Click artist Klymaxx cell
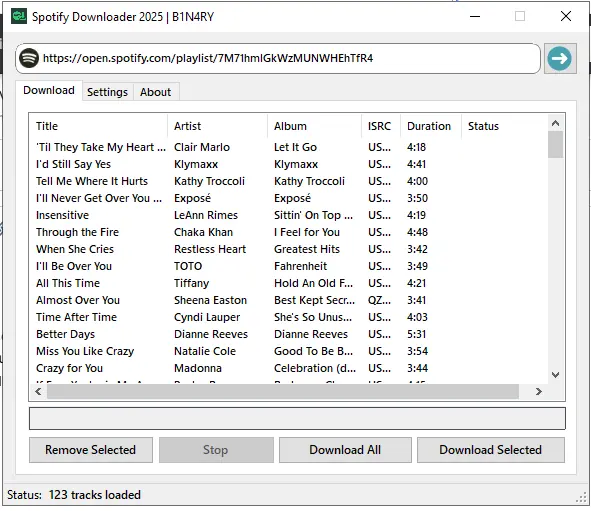Screen dimensions: 591x511 pos(196,164)
